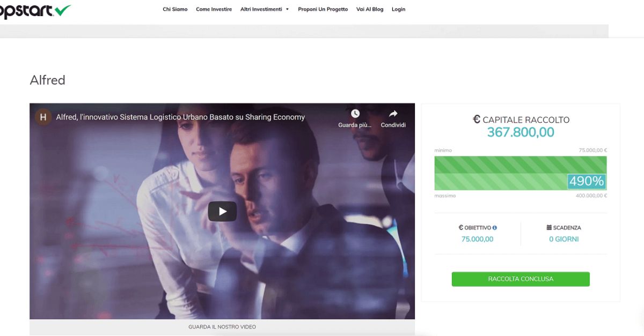Click the Condividi share arrow icon
The image size is (644, 336).
click(x=393, y=114)
